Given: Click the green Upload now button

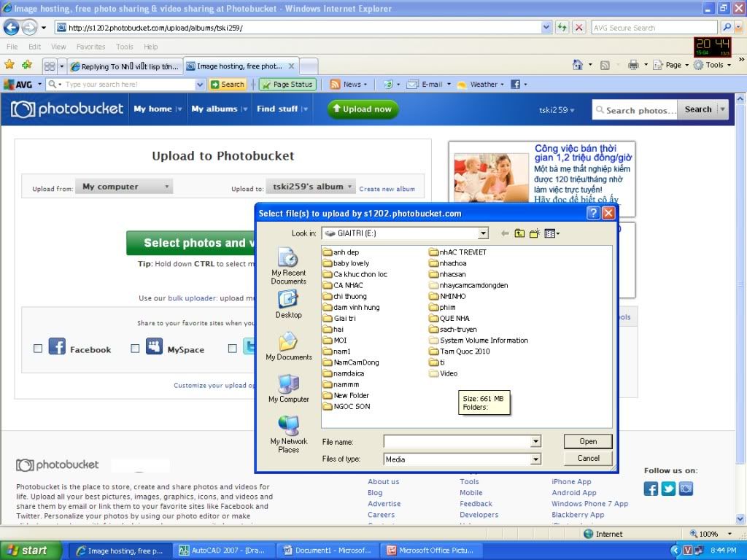Looking at the screenshot, I should [363, 109].
